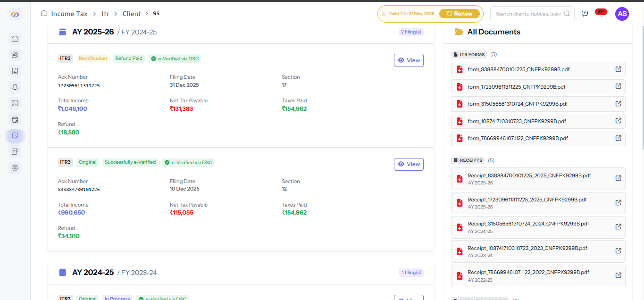Download icon for form_172309611311225 PDF
644x300 pixels.
(x=460, y=87)
